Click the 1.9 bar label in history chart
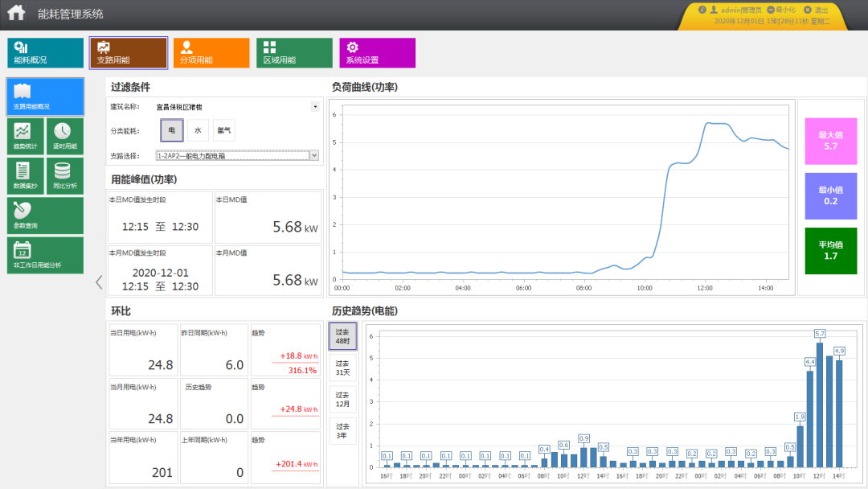 (800, 417)
